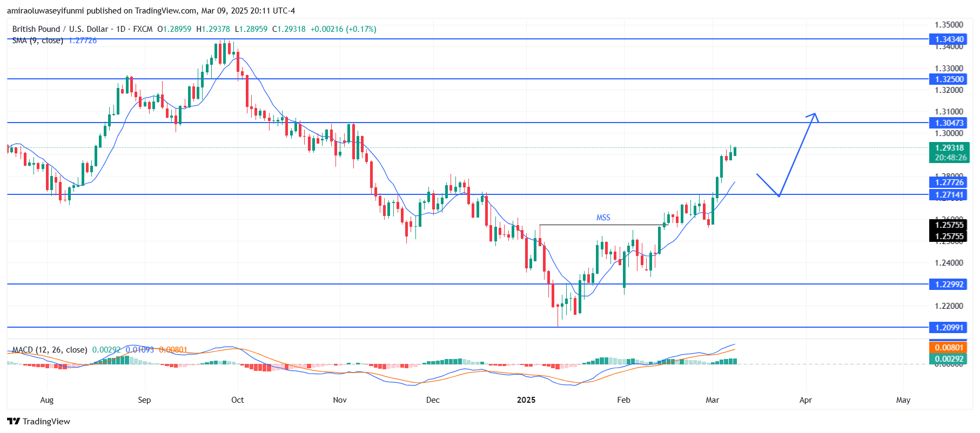Click the SMA (9, close) indicator title

pyautogui.click(x=38, y=40)
